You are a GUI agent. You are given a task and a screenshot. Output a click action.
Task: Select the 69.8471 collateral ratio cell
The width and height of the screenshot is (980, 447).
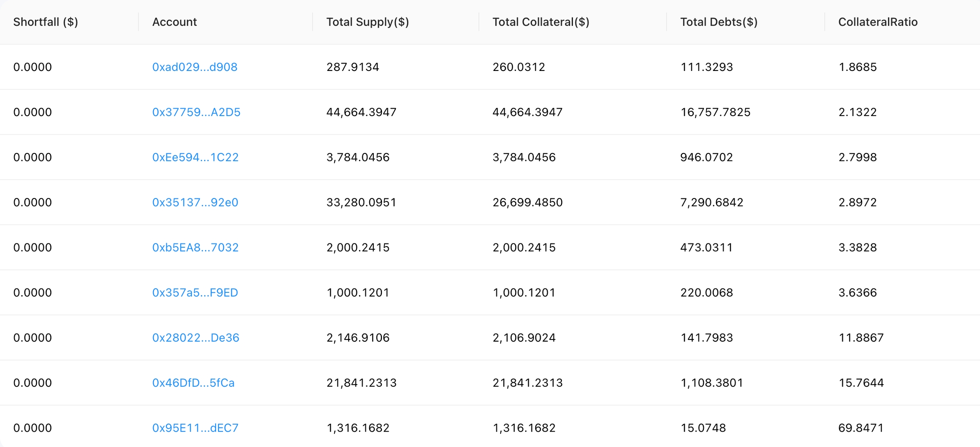point(860,427)
